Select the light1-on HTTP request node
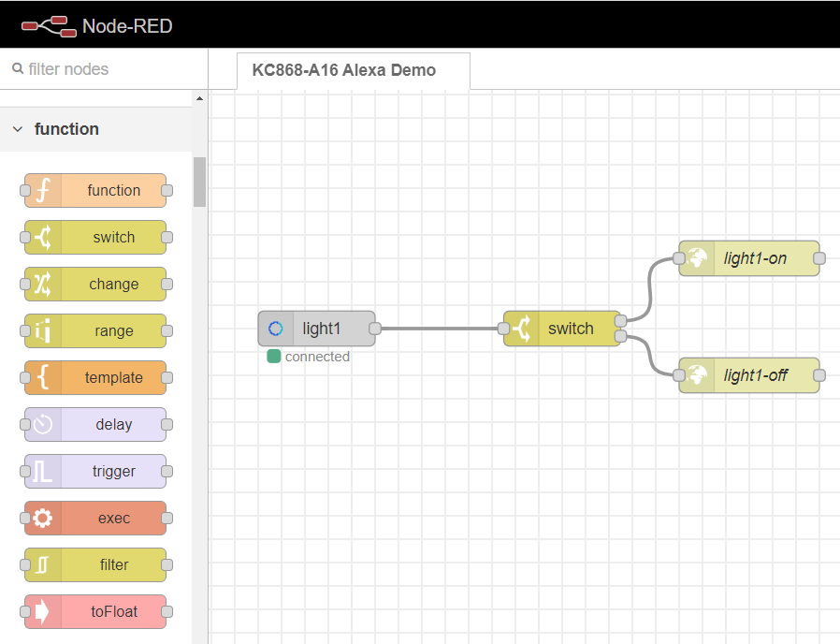This screenshot has height=644, width=840. pos(749,258)
